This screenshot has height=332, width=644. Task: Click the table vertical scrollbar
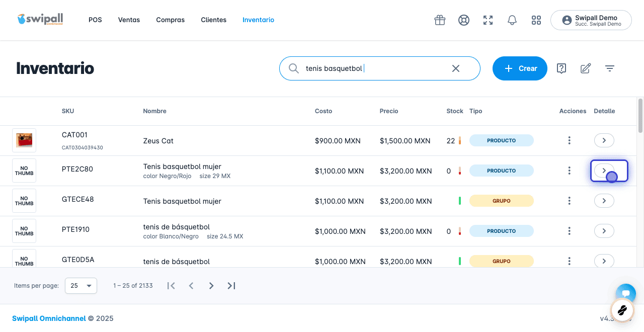(x=640, y=115)
